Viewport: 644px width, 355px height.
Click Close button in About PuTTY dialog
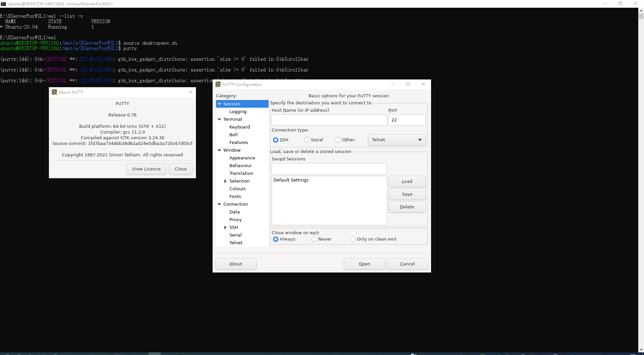(x=180, y=169)
